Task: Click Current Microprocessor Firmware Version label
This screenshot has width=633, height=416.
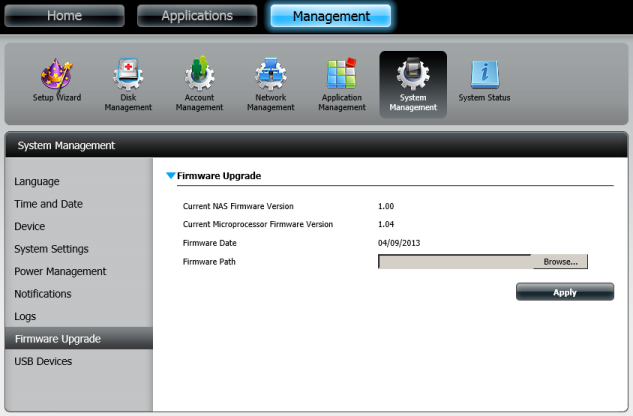Action: click(258, 224)
